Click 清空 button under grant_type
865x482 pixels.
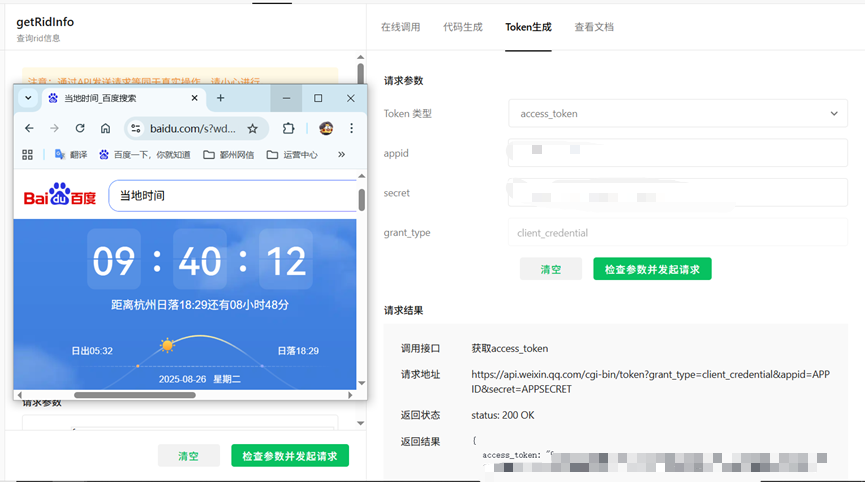pyautogui.click(x=551, y=269)
